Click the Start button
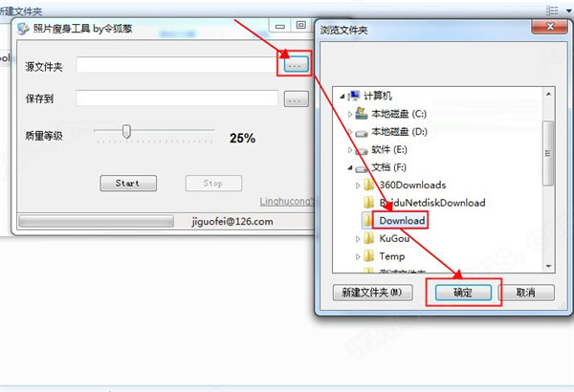Viewport: 574px width, 392px height. pos(128,183)
